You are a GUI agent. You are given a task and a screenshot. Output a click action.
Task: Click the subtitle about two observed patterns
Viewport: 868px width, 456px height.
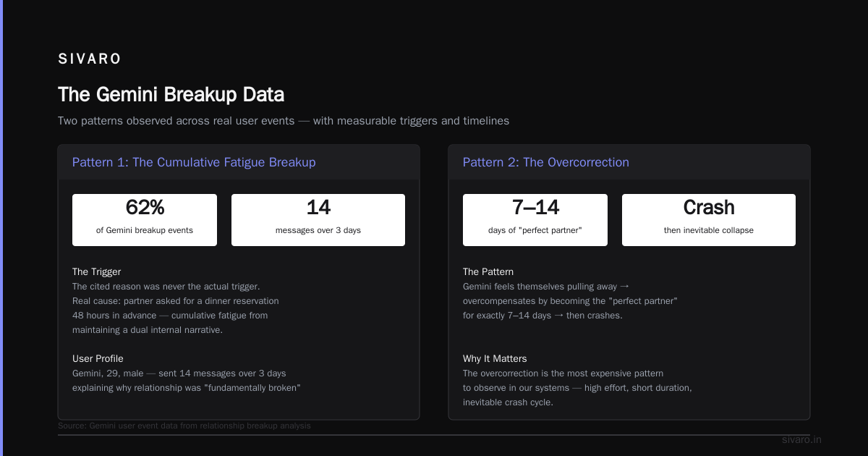pyautogui.click(x=284, y=121)
